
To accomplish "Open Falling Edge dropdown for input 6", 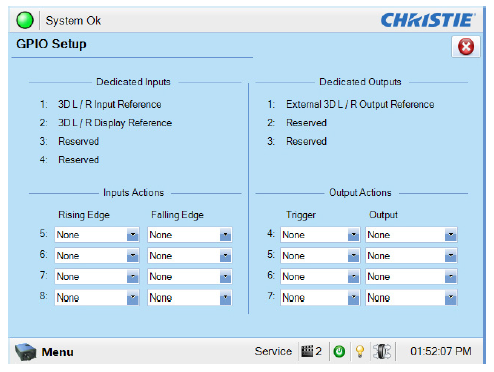I will click(190, 256).
